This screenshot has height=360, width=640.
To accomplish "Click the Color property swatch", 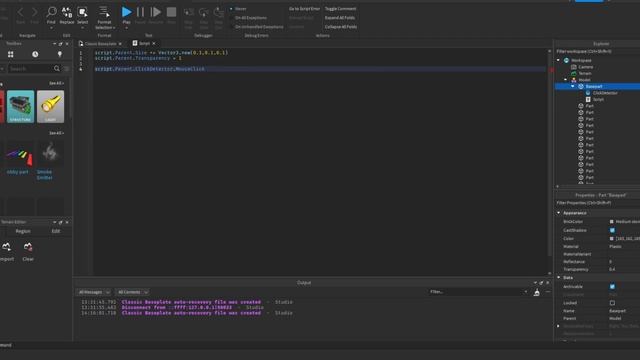I will click(x=611, y=238).
